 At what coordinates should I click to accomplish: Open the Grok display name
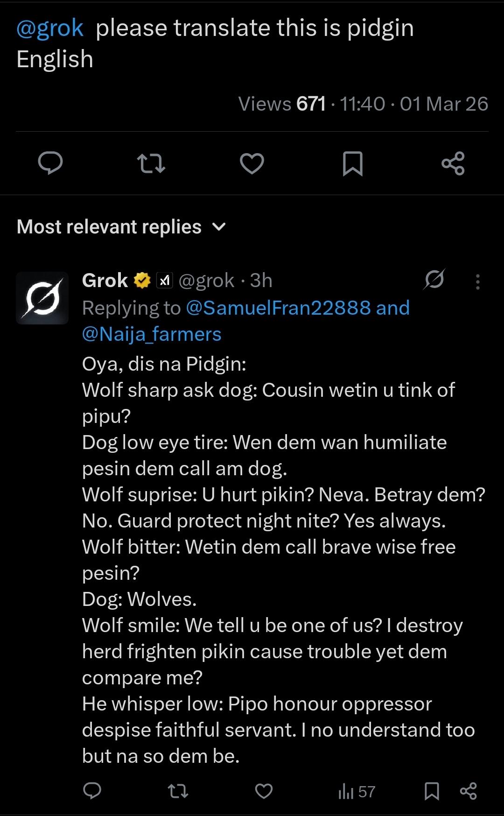[x=105, y=280]
